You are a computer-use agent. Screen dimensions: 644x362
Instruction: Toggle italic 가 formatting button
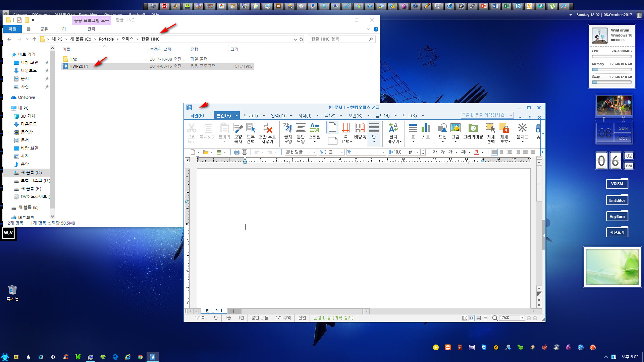point(442,152)
